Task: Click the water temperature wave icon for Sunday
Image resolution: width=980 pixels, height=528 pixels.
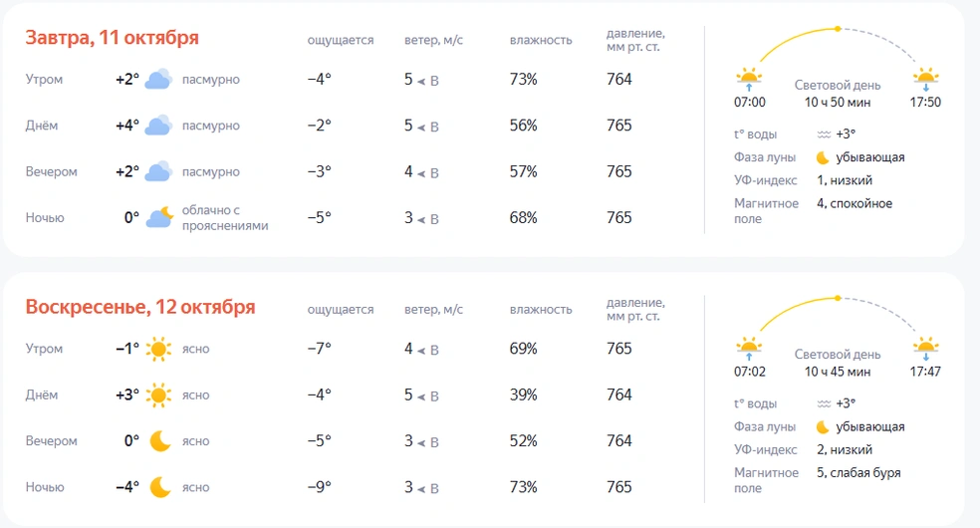Action: coord(824,403)
